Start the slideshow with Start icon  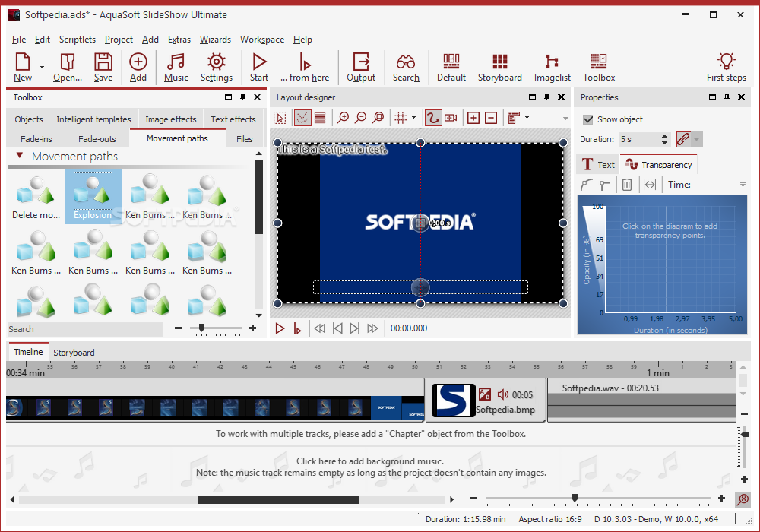click(x=259, y=67)
